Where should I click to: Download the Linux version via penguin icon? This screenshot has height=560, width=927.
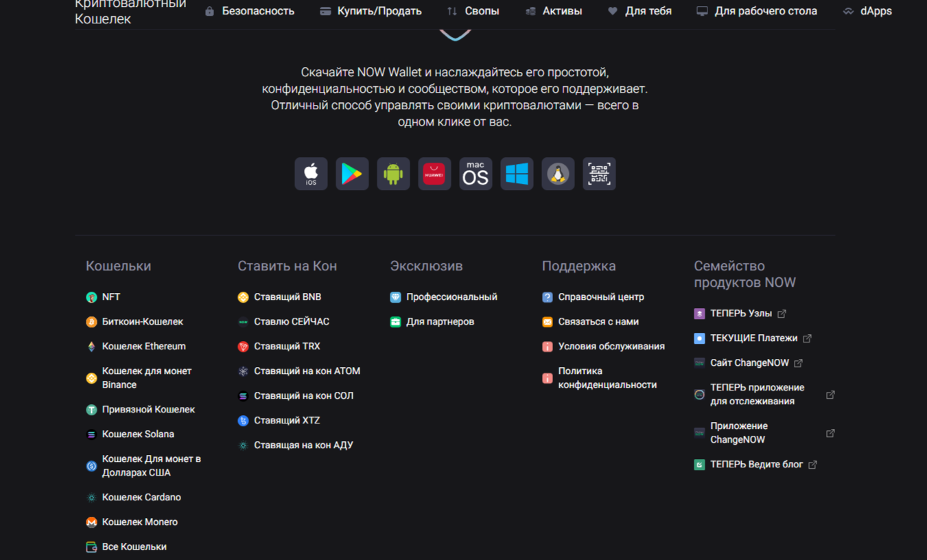(558, 174)
